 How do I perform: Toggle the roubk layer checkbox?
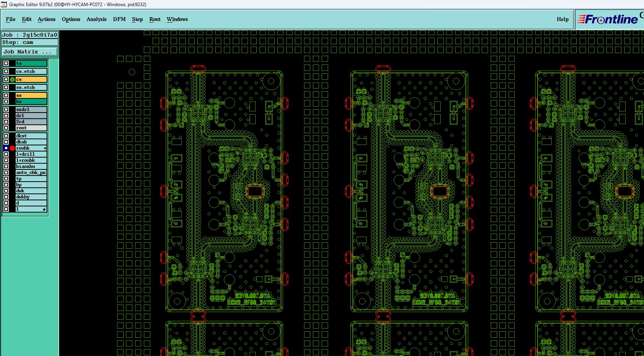[x=6, y=148]
